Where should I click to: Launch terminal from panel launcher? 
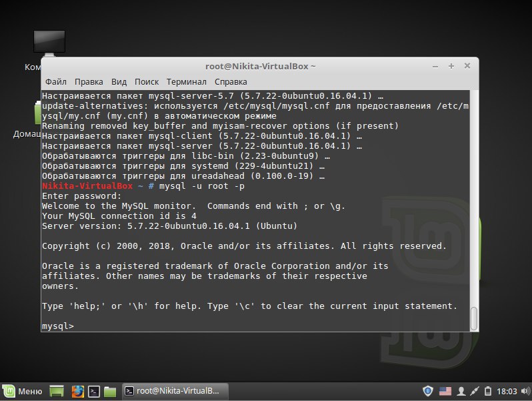pyautogui.click(x=94, y=391)
